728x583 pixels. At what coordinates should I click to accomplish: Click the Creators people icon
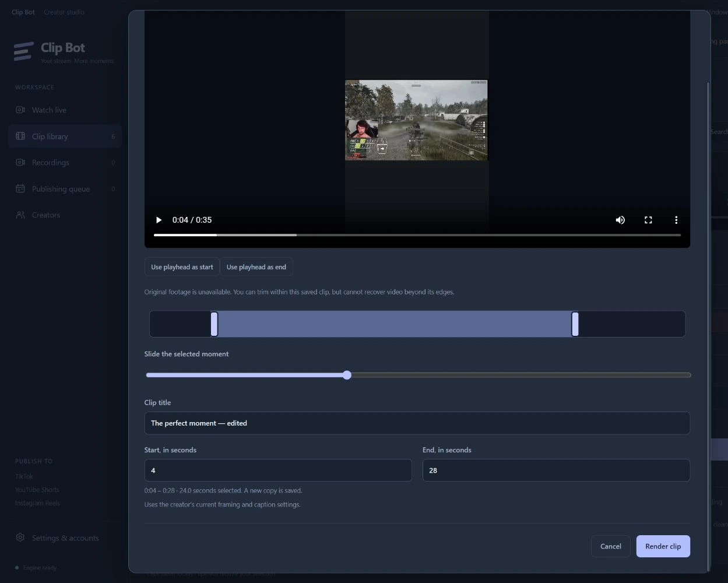tap(20, 215)
